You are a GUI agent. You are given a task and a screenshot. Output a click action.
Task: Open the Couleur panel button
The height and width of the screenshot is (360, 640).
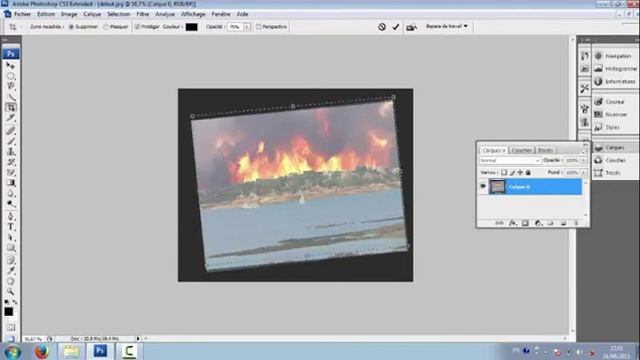pyautogui.click(x=616, y=102)
